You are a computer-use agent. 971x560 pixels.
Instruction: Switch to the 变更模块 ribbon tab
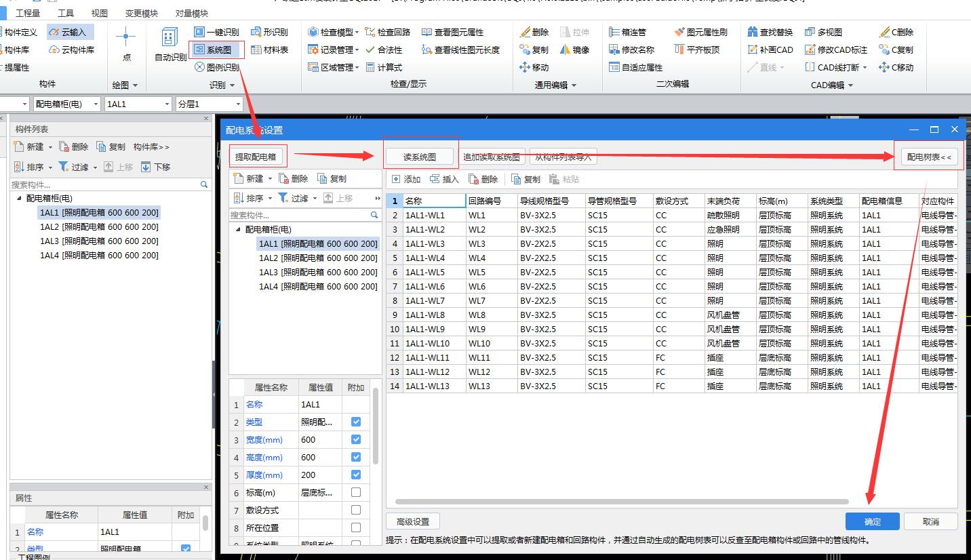(142, 13)
